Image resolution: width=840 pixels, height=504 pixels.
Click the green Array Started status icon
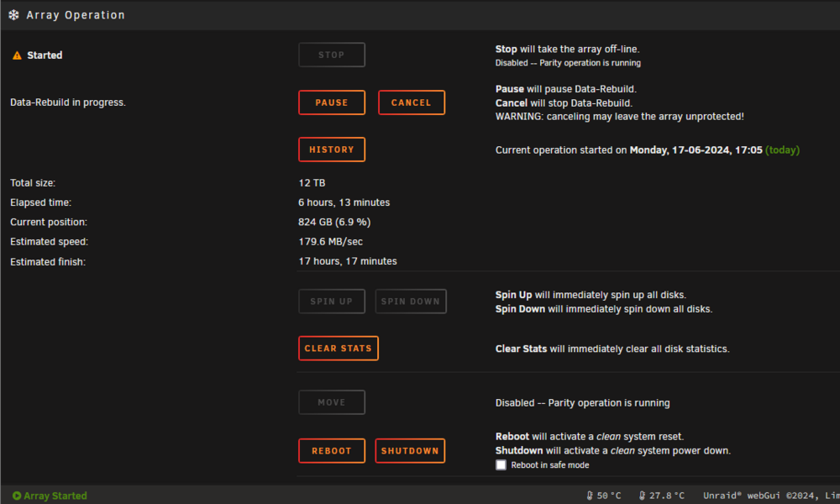[x=17, y=496]
